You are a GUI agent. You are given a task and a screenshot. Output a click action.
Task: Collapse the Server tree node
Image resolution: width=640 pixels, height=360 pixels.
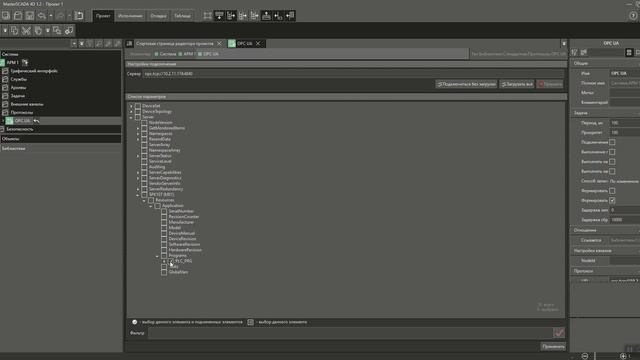click(x=131, y=117)
